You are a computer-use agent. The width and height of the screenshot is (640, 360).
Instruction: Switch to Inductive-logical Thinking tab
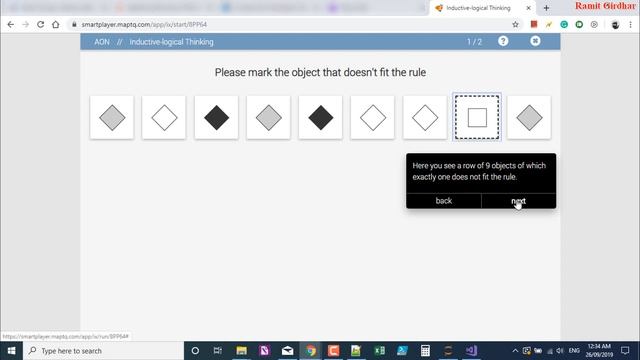pos(478,8)
